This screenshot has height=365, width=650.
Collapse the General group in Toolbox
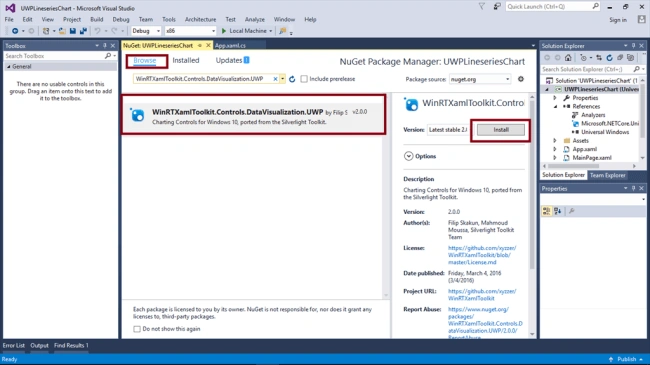(x=8, y=66)
